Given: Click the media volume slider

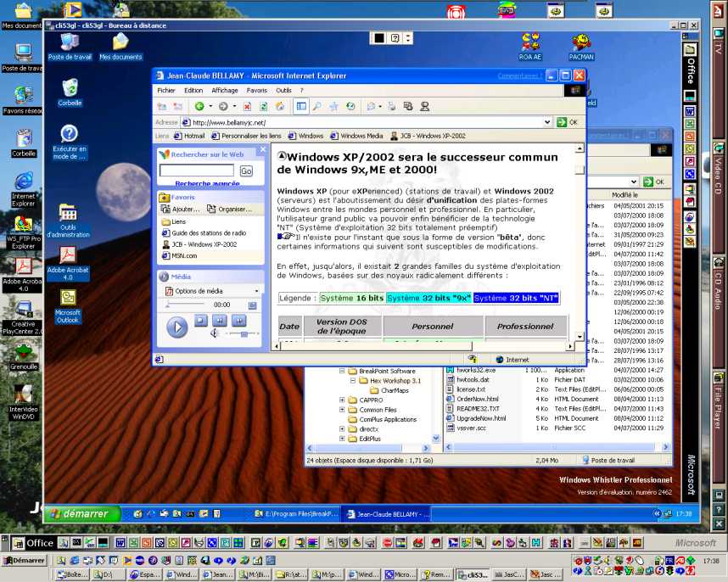Looking at the screenshot, I should point(243,333).
